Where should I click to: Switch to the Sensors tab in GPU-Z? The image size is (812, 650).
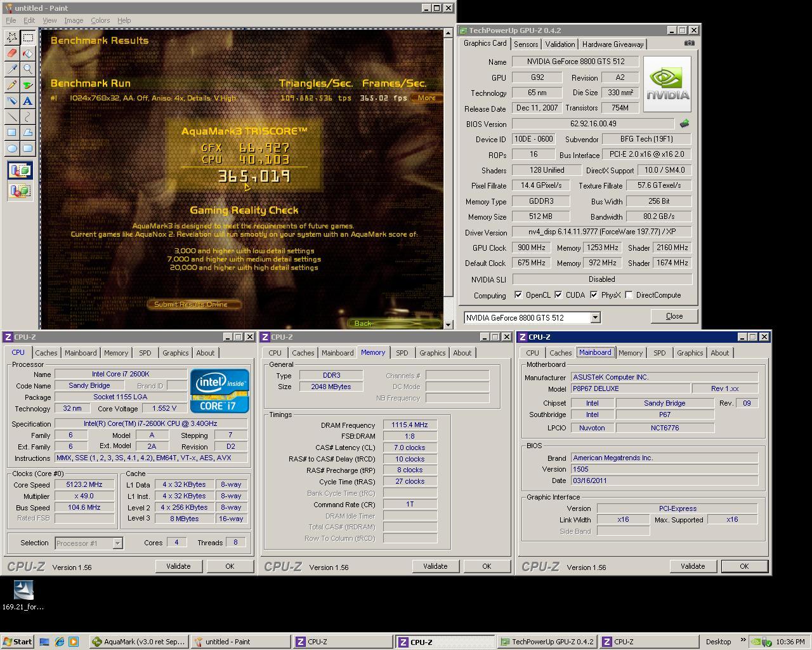tap(526, 44)
